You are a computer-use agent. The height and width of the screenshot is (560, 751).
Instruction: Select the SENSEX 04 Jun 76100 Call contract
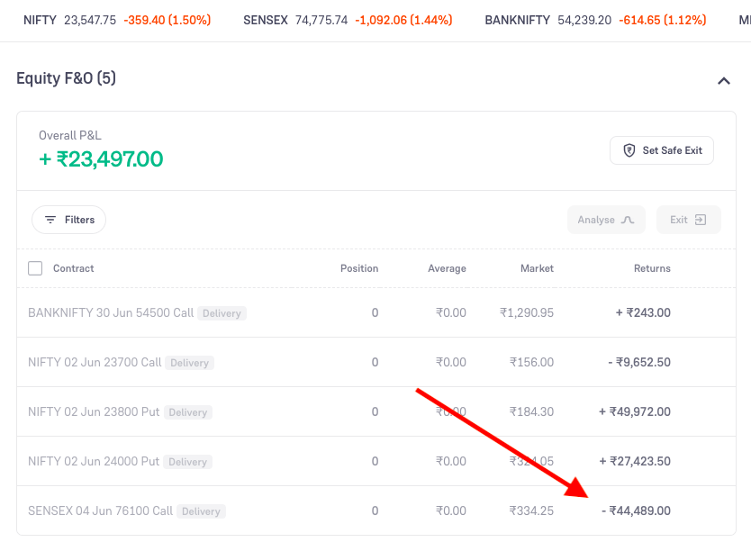click(376, 510)
